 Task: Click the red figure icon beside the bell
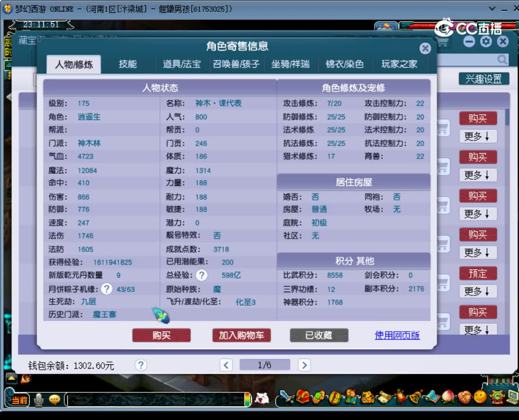coord(400,396)
